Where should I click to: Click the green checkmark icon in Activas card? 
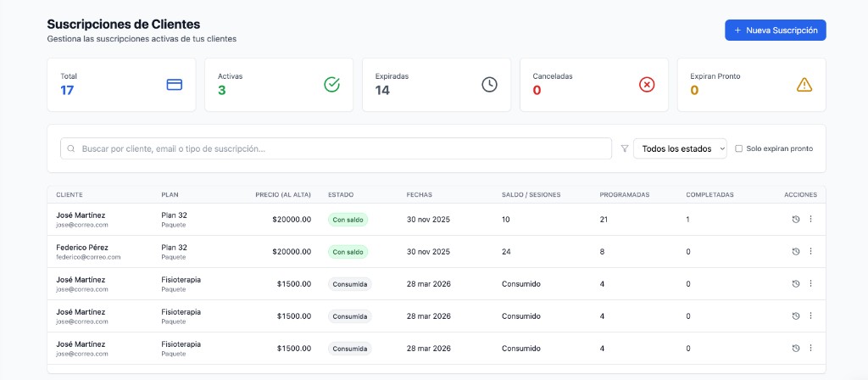(x=331, y=85)
